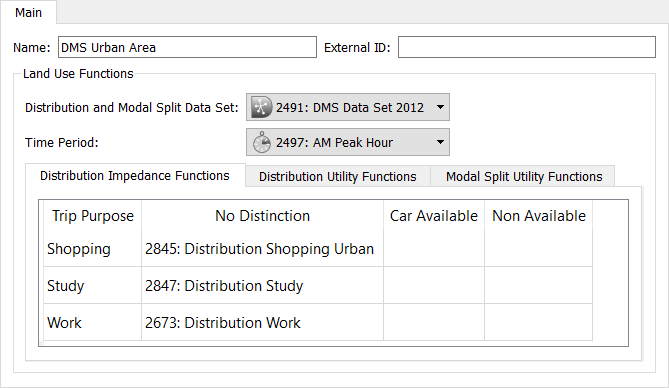
Task: Select '2845: Distribution Shopping Urban' cell
Action: tap(262, 249)
